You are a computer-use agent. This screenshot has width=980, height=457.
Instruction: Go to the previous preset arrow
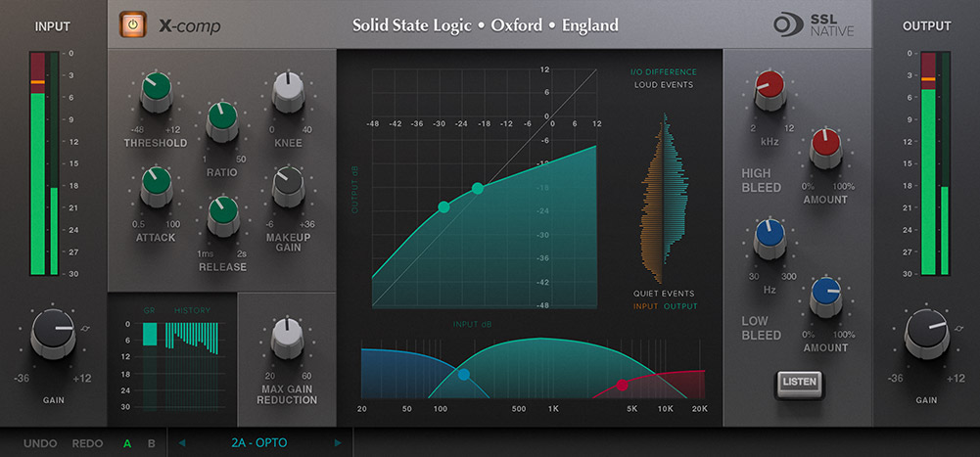pos(180,443)
